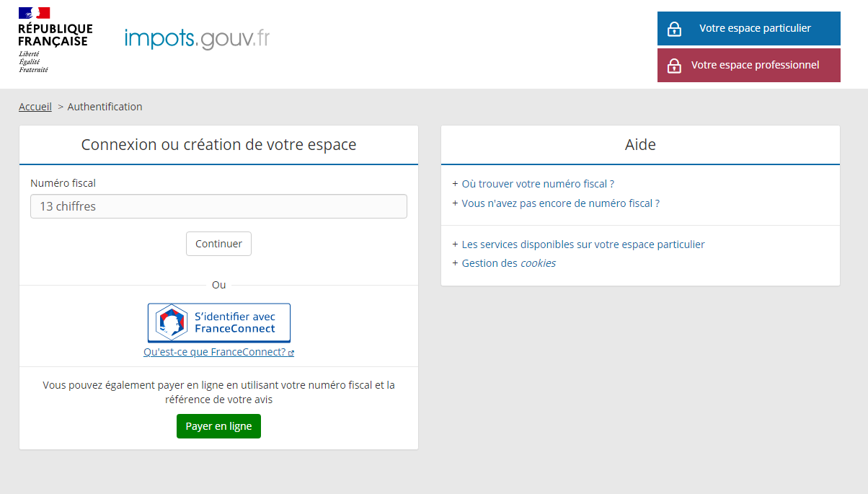Click the green Payer en ligne button
The image size is (868, 494).
pyautogui.click(x=218, y=426)
